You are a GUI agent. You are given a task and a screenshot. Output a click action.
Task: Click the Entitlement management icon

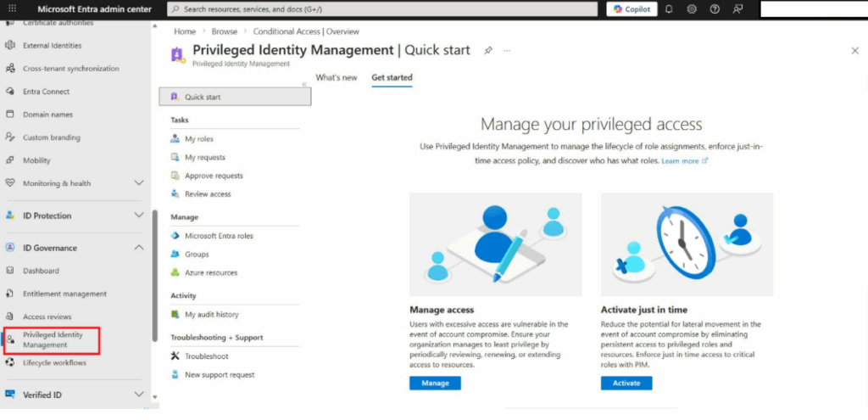(x=10, y=294)
